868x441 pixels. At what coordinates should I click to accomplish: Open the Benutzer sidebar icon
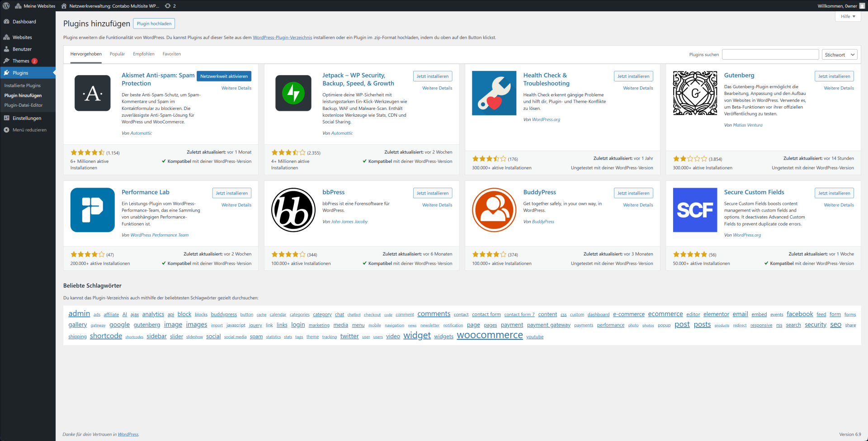click(6, 49)
